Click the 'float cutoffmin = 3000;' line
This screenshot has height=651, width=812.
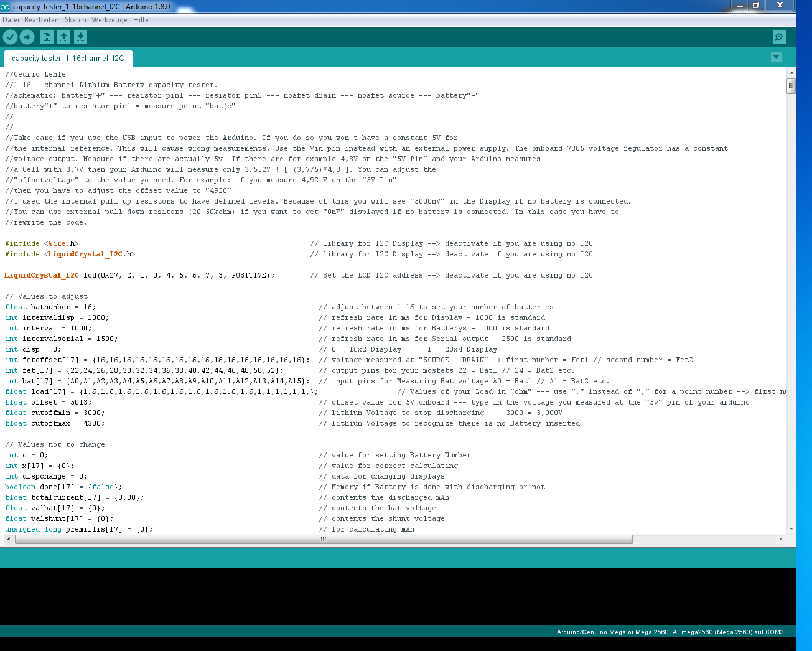pos(55,413)
